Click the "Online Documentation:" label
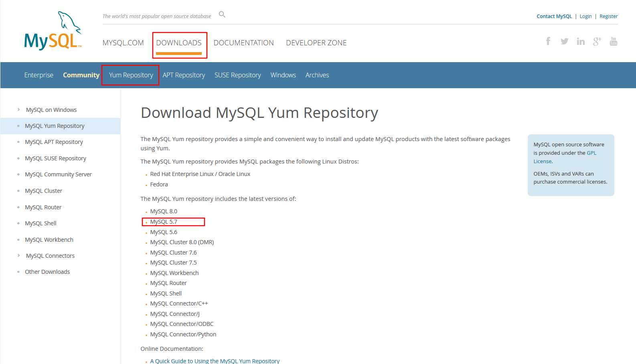Image resolution: width=636 pixels, height=364 pixels. pyautogui.click(x=172, y=349)
